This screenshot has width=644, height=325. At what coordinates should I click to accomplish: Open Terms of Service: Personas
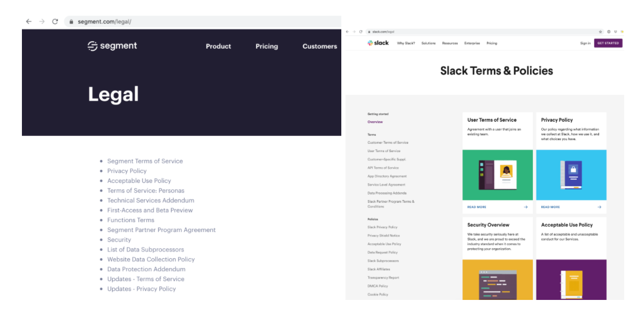coord(146,191)
